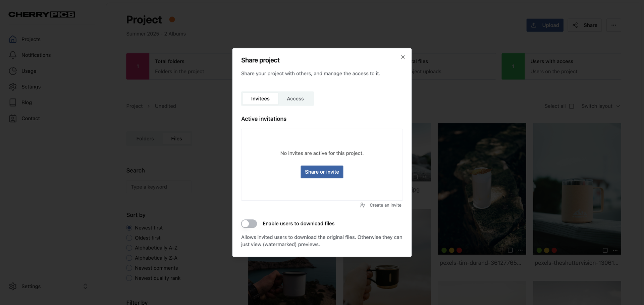Click the orange project color dot
The width and height of the screenshot is (644, 305).
(x=172, y=19)
